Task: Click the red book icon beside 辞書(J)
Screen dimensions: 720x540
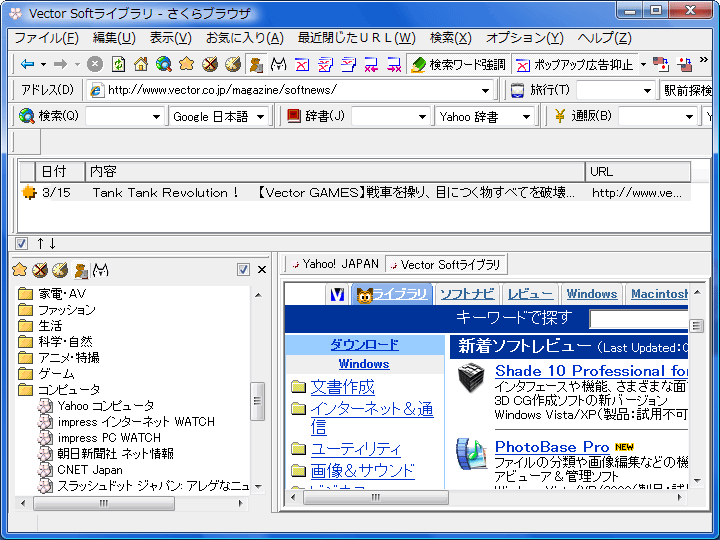Action: [x=293, y=116]
